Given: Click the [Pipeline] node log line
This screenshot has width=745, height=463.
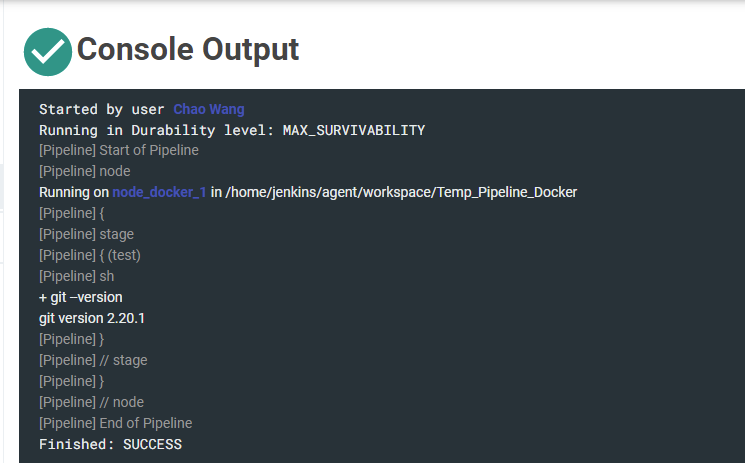Looking at the screenshot, I should (x=85, y=171).
